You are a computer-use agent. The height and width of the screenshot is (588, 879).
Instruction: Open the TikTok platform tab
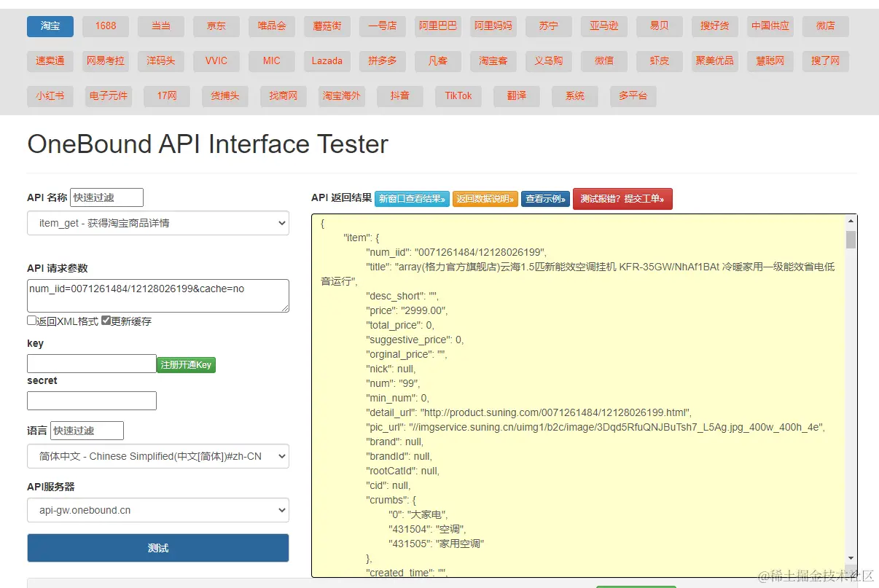click(x=458, y=96)
